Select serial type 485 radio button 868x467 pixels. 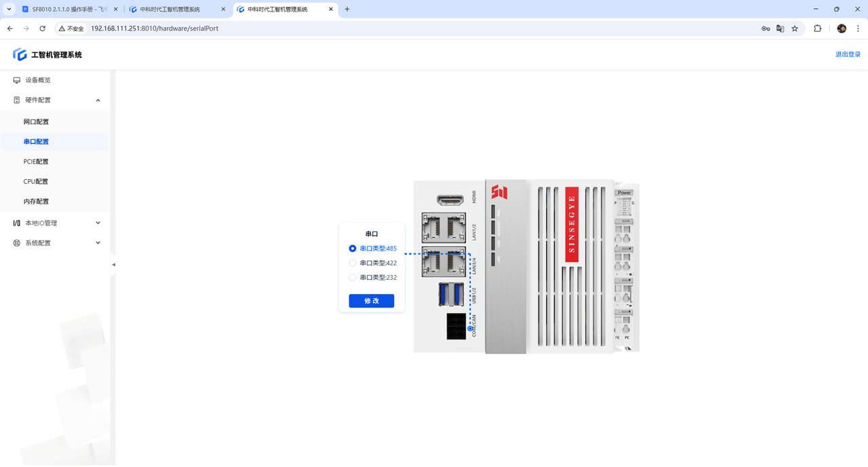tap(353, 248)
